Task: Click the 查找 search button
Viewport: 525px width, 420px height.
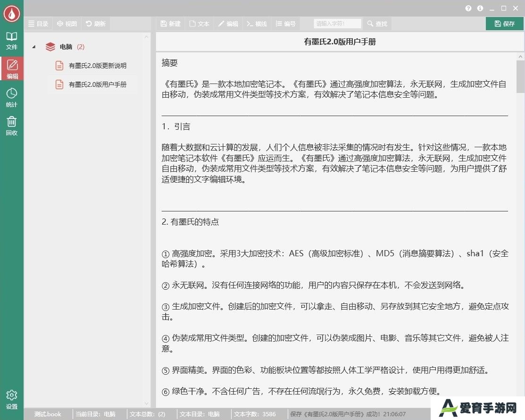Action: click(377, 24)
